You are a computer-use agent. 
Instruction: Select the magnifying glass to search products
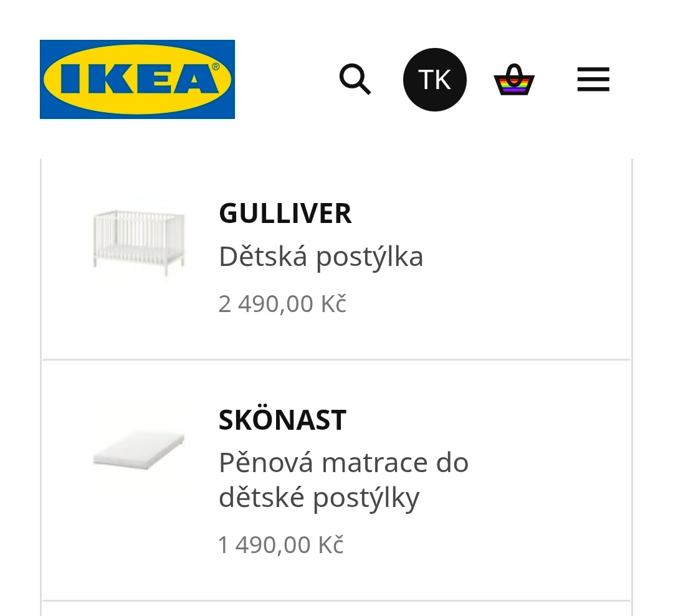355,79
